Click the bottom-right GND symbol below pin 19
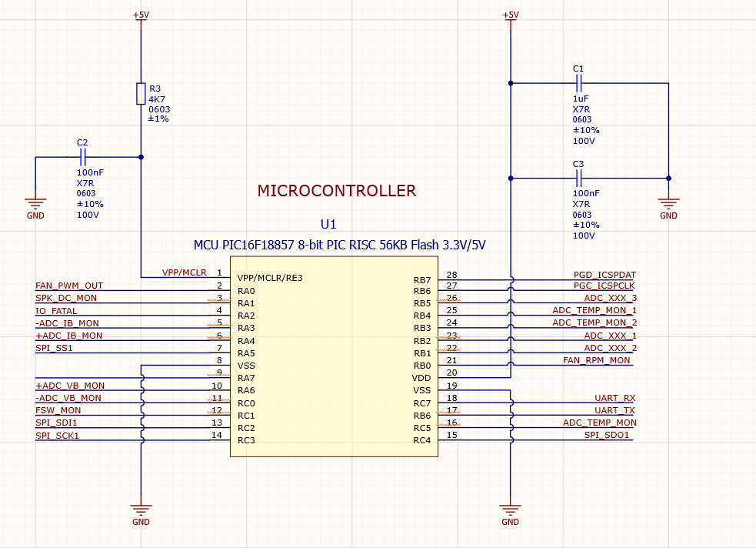The width and height of the screenshot is (756, 548). pyautogui.click(x=510, y=510)
